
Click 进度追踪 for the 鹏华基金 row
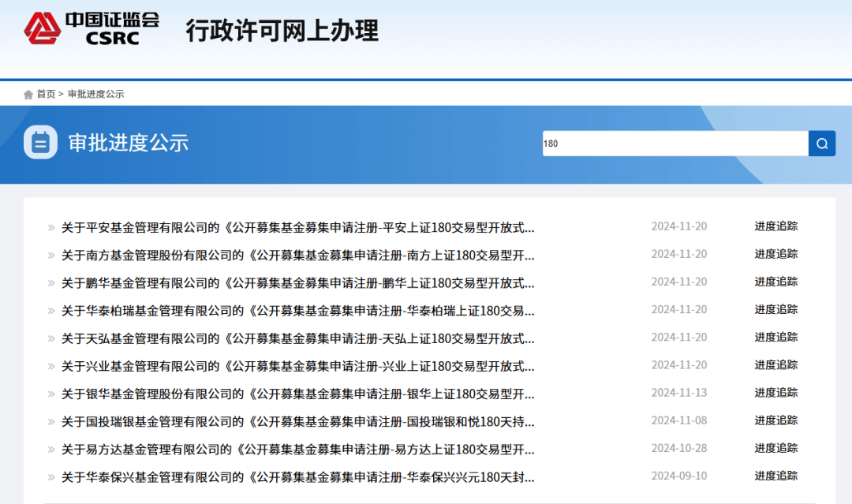(x=776, y=282)
